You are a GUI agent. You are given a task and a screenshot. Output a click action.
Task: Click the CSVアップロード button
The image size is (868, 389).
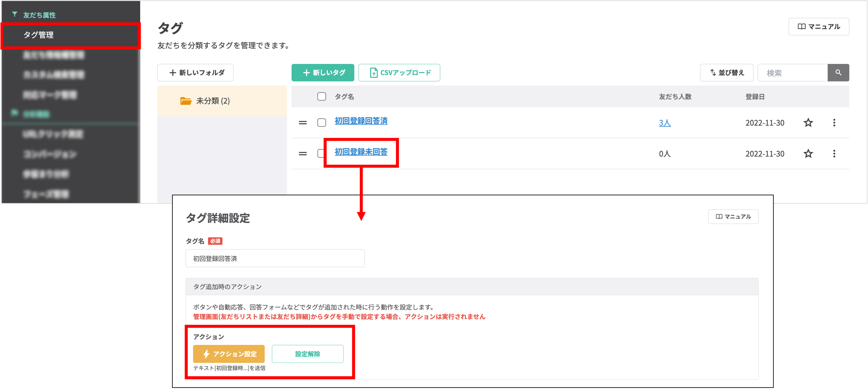[399, 72]
